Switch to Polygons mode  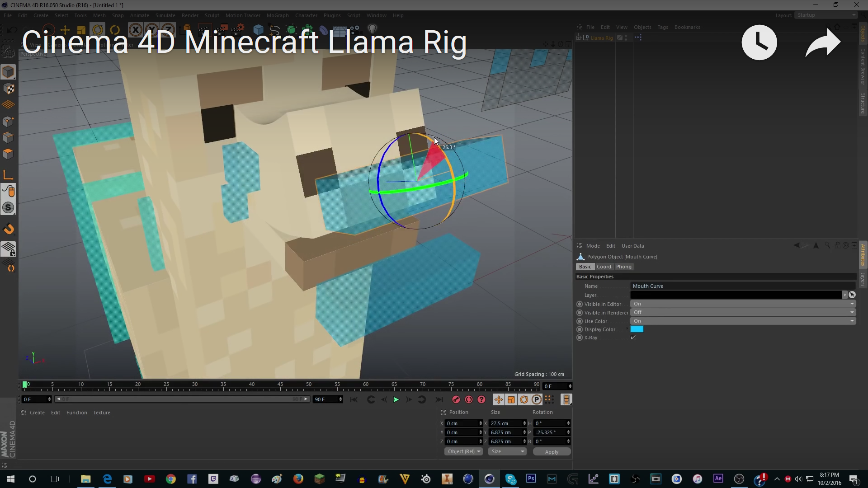[x=8, y=154]
